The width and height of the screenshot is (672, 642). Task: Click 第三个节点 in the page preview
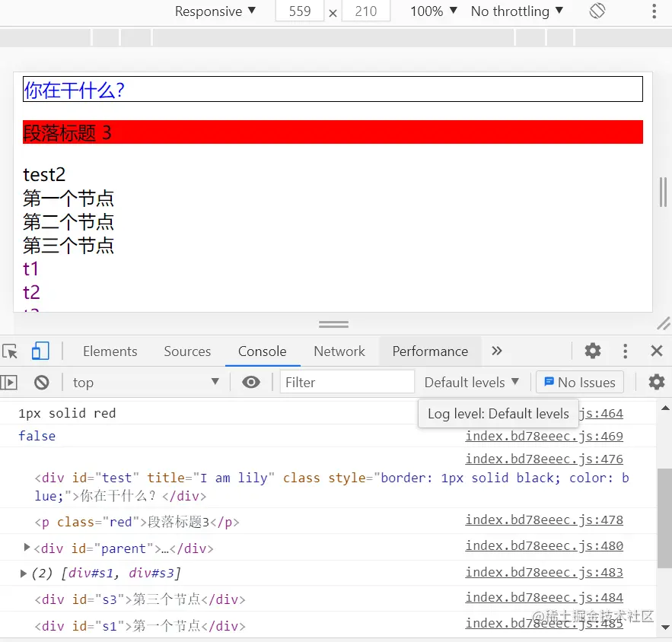pos(68,246)
